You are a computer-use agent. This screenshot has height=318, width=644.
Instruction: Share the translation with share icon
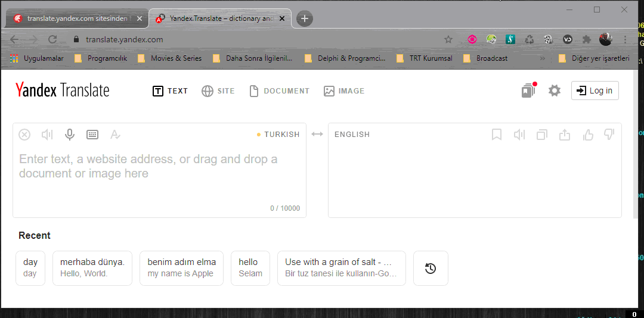tap(565, 134)
